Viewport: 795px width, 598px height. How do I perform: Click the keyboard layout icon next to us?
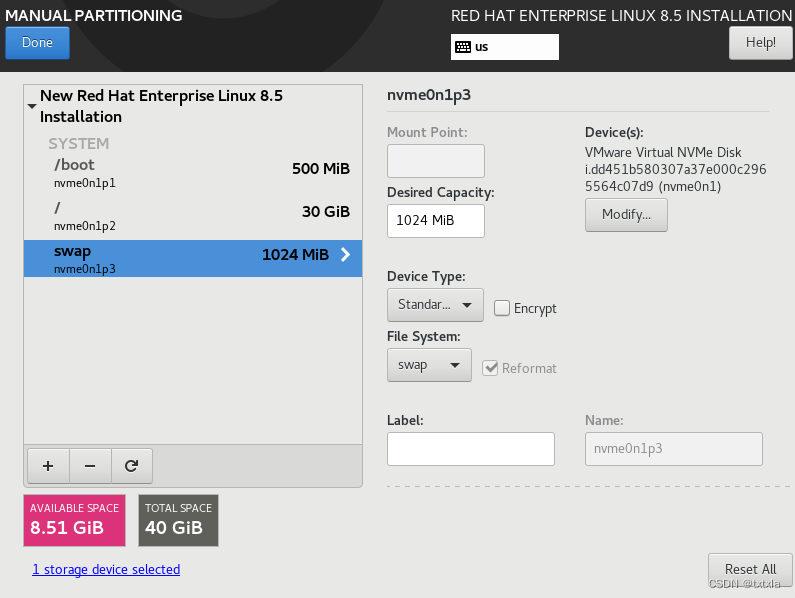click(463, 47)
